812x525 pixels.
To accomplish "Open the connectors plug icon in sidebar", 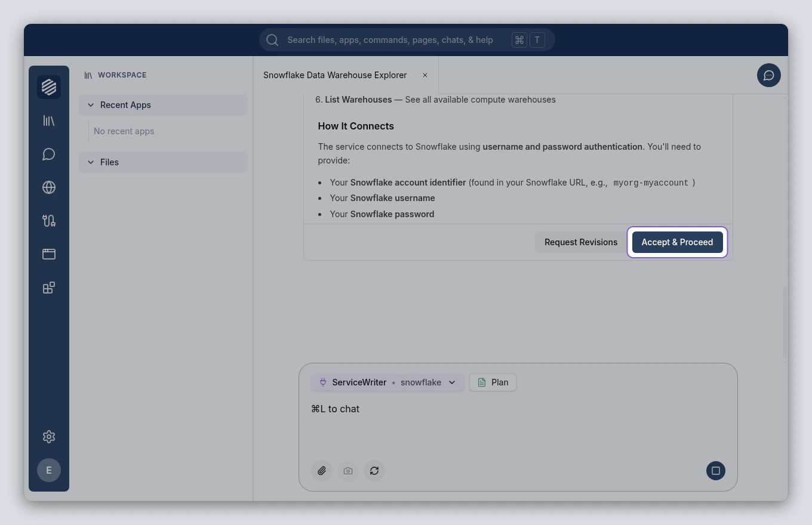I will (x=49, y=221).
